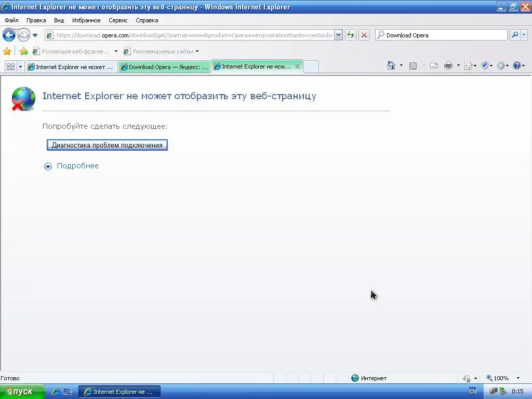Stop loading with red X icon

364,35
